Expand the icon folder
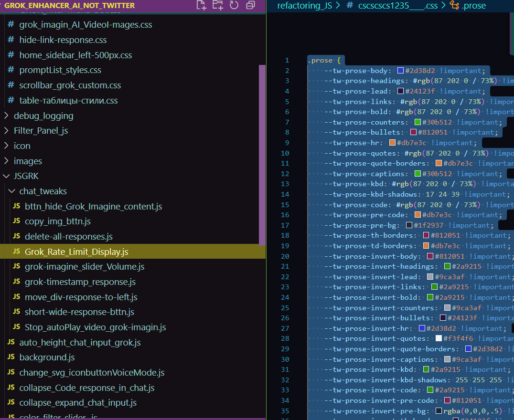Viewport: 514px width, 420px height. (x=6, y=146)
